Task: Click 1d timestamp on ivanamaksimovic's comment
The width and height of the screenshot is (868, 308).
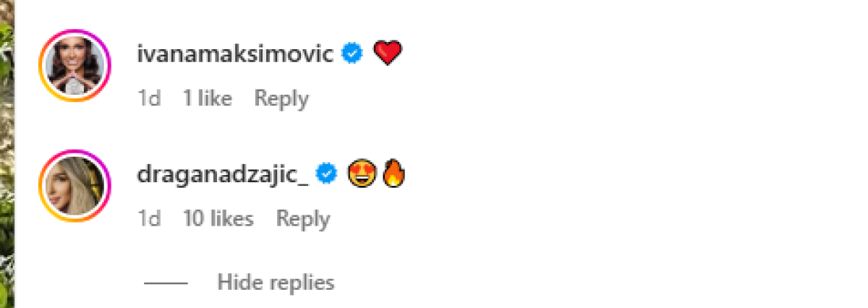Action: tap(149, 98)
